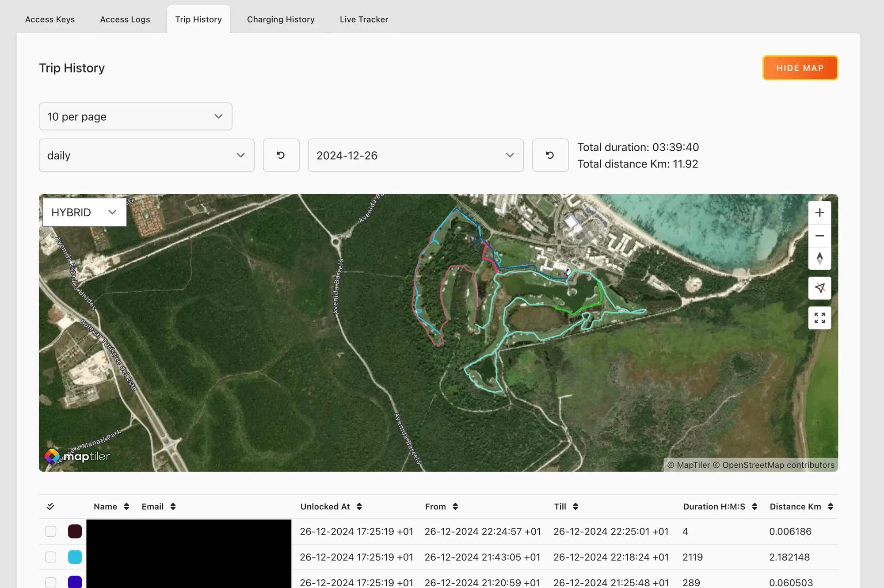Zoom out on the map

(x=819, y=236)
